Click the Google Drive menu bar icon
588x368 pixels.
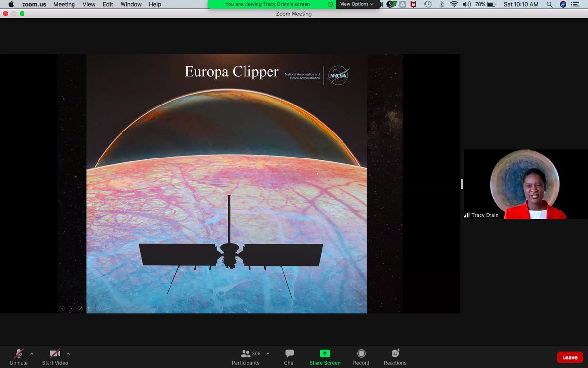tap(403, 4)
